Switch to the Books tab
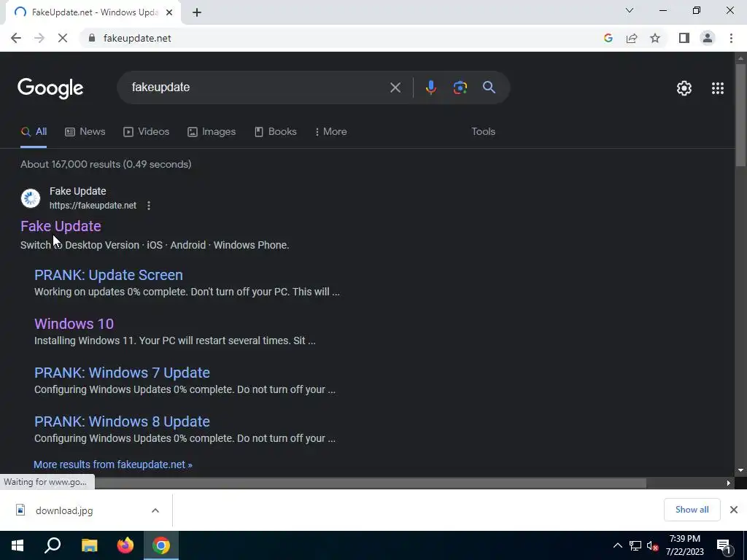This screenshot has height=560, width=747. point(275,132)
